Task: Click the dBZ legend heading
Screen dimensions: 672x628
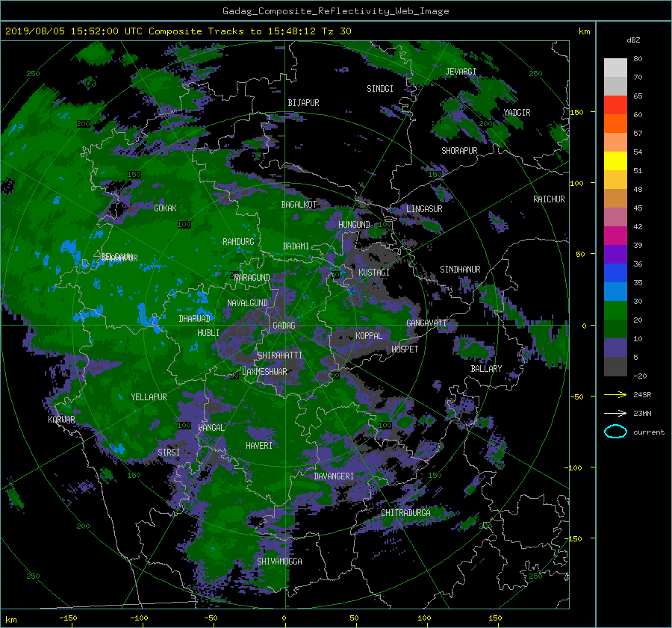Action: (633, 40)
